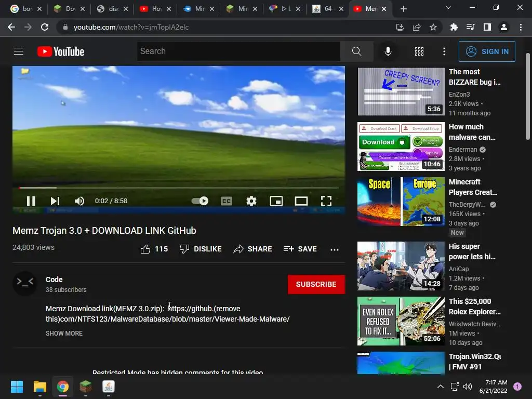Open File Explorer from the taskbar
Viewport: 532px width, 399px height.
[39, 387]
